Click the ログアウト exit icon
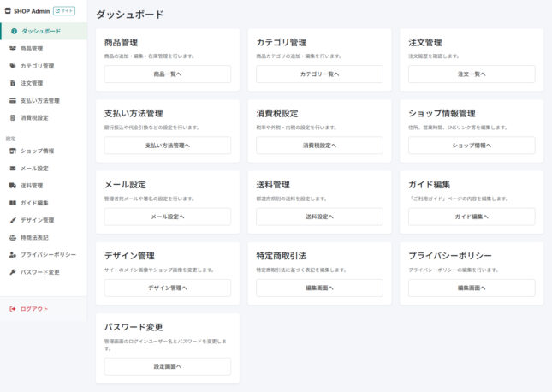The height and width of the screenshot is (392, 552). point(12,308)
